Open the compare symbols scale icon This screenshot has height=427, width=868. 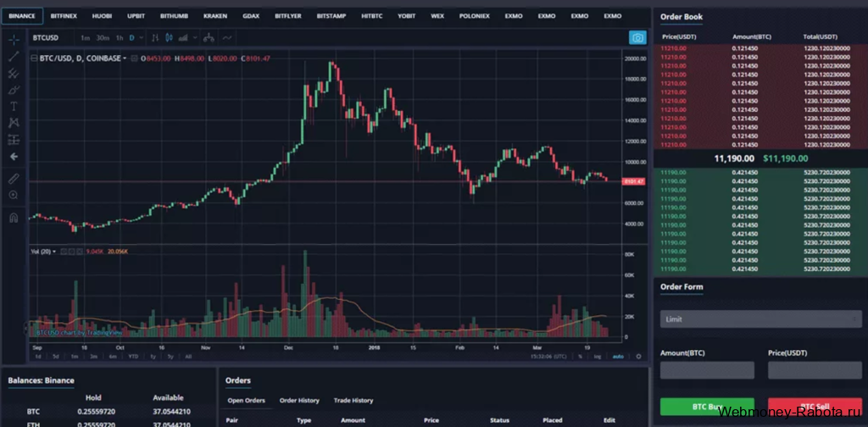pyautogui.click(x=209, y=38)
